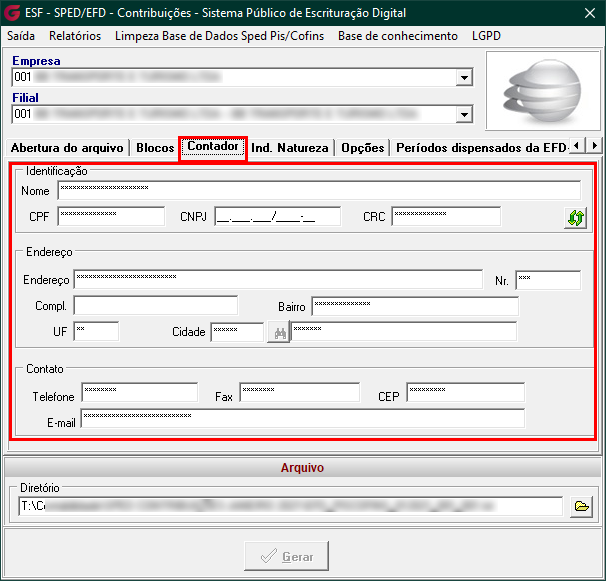The image size is (606, 581).
Task: Click the Telefone input field
Action: tap(140, 392)
